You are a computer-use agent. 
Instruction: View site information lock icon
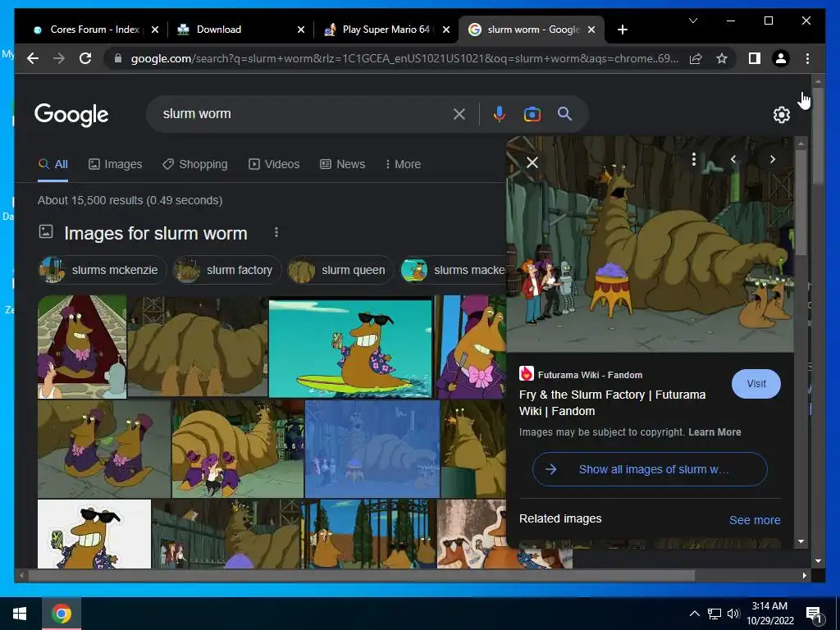pyautogui.click(x=118, y=58)
